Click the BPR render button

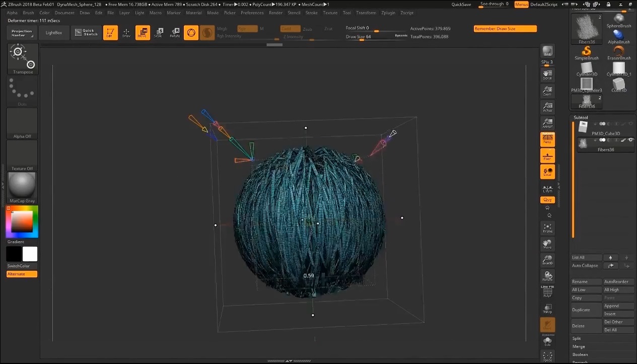[547, 51]
